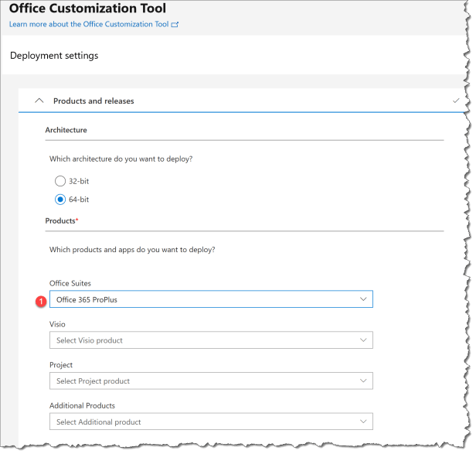Click the 32-bit label text

pyautogui.click(x=79, y=182)
